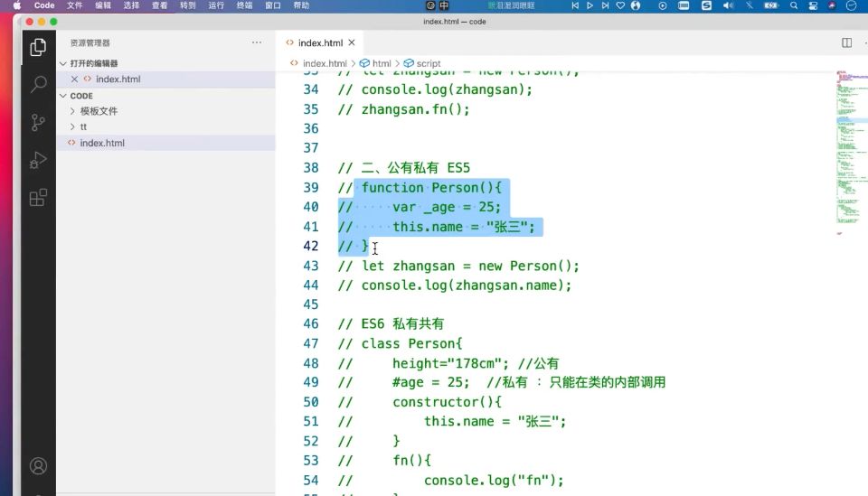Click the line "// console.log(zhangsan.name);"
868x496 pixels.
point(455,285)
